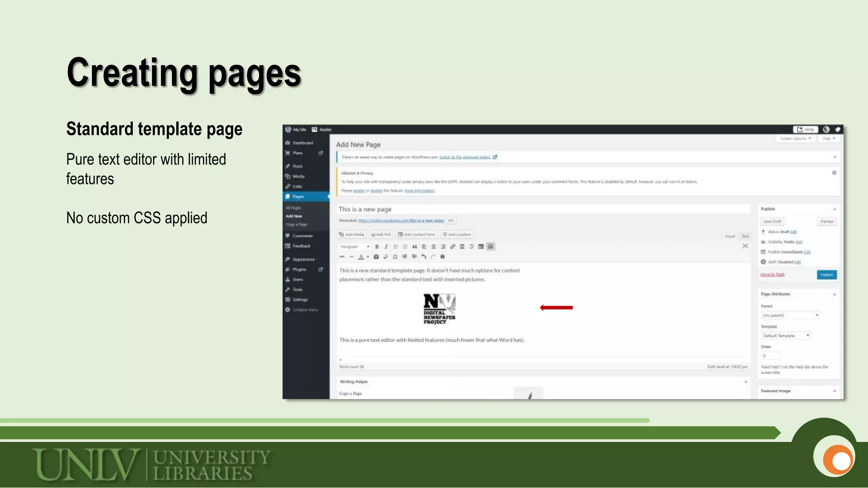Open All Pages submenu item
868x488 pixels.
click(293, 208)
